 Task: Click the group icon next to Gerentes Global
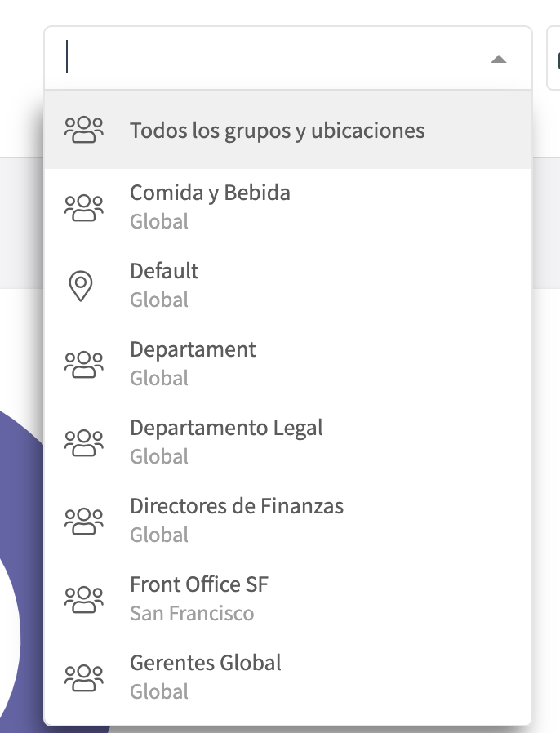[x=84, y=677]
